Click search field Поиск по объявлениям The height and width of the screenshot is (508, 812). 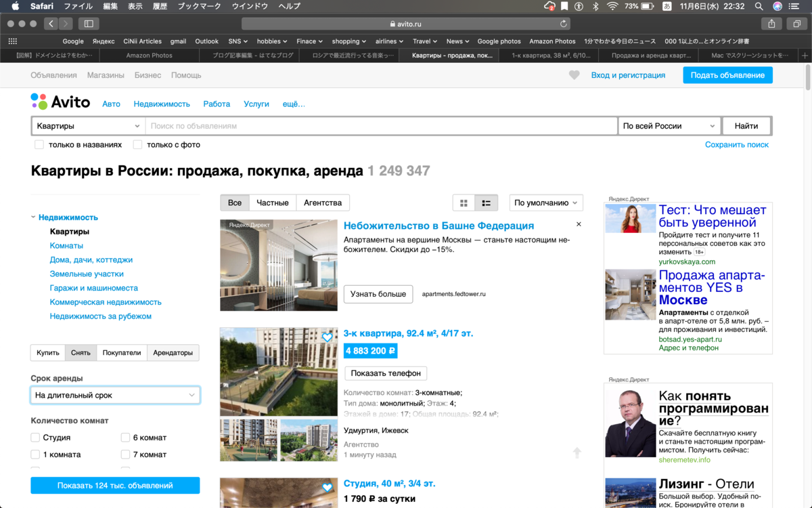tap(381, 126)
